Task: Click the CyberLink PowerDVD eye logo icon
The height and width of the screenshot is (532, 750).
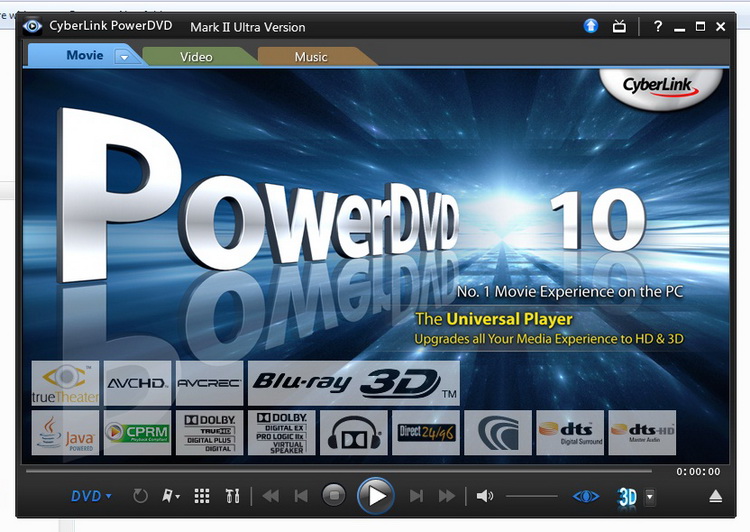Action: point(32,26)
